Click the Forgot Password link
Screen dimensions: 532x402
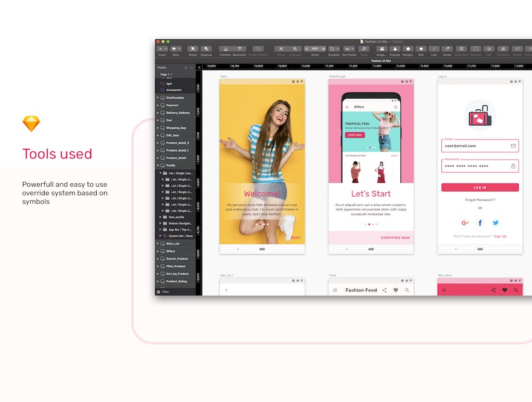480,200
